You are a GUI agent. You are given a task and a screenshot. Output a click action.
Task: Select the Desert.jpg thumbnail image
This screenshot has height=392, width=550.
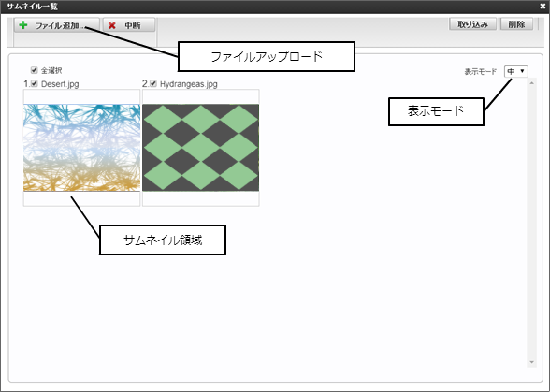coord(81,148)
